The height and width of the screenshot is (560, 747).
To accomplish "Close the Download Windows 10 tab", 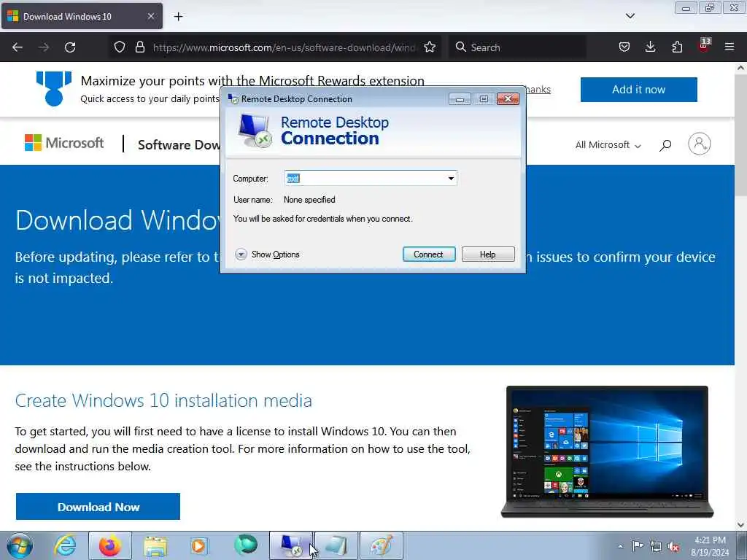I will [150, 16].
